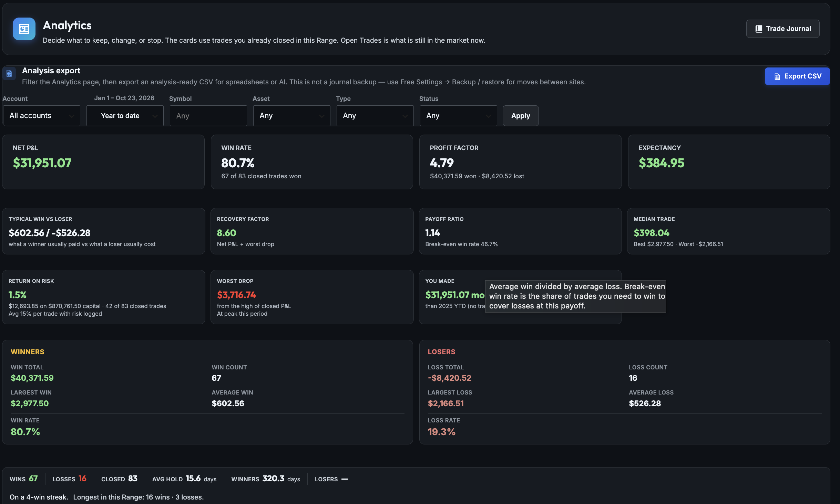Image resolution: width=840 pixels, height=504 pixels.
Task: Click the You Made card heading
Action: pyautogui.click(x=440, y=281)
